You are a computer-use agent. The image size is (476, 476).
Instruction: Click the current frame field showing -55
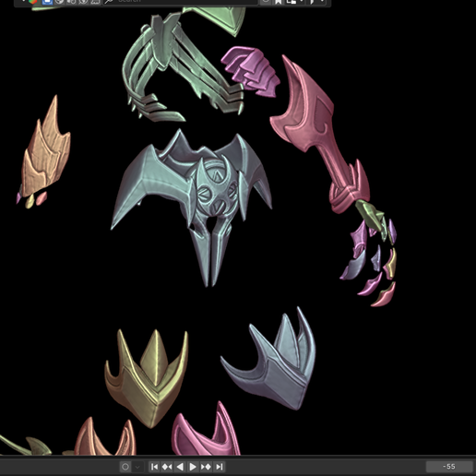click(449, 467)
